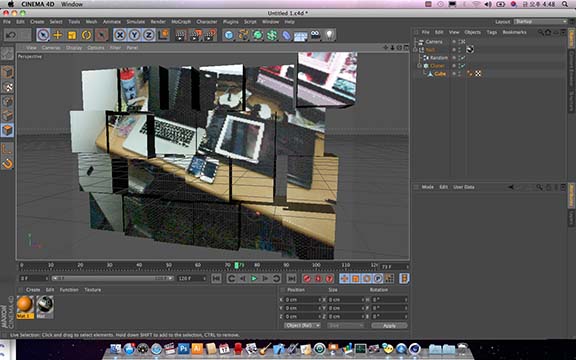Open the Texture menu in Material Manager
This screenshot has height=360, width=576.
pos(93,290)
